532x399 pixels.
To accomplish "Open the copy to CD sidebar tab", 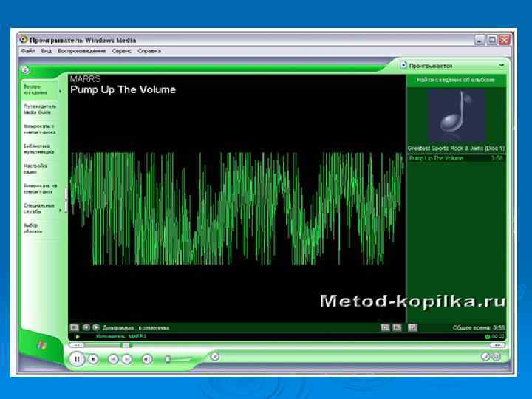I will (40, 188).
